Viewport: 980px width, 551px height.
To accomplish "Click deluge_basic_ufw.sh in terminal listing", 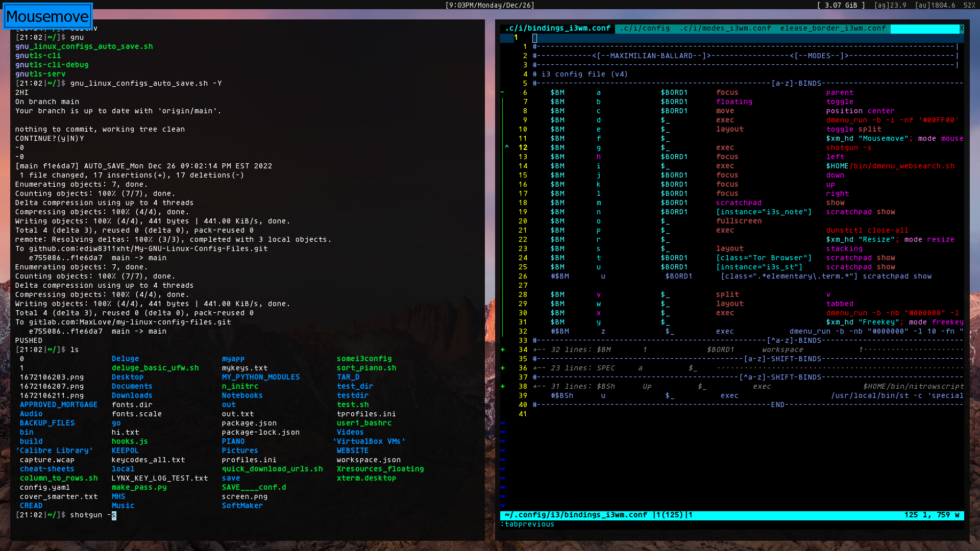I will coord(155,368).
